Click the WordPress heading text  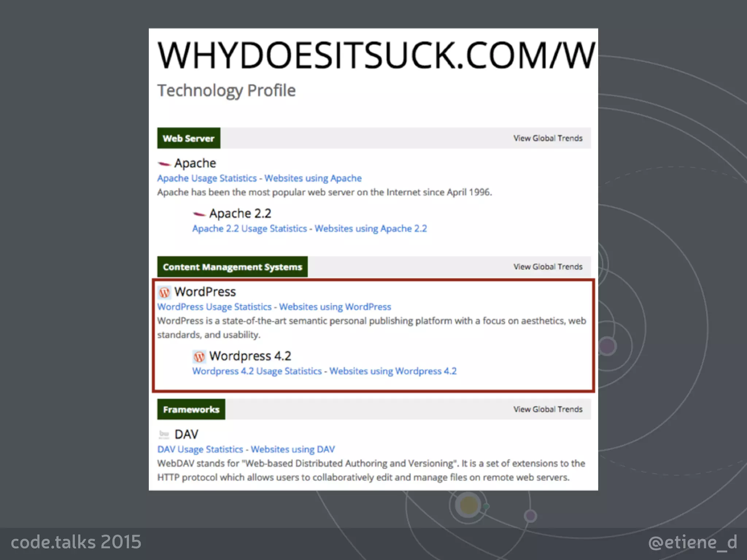[x=205, y=292]
